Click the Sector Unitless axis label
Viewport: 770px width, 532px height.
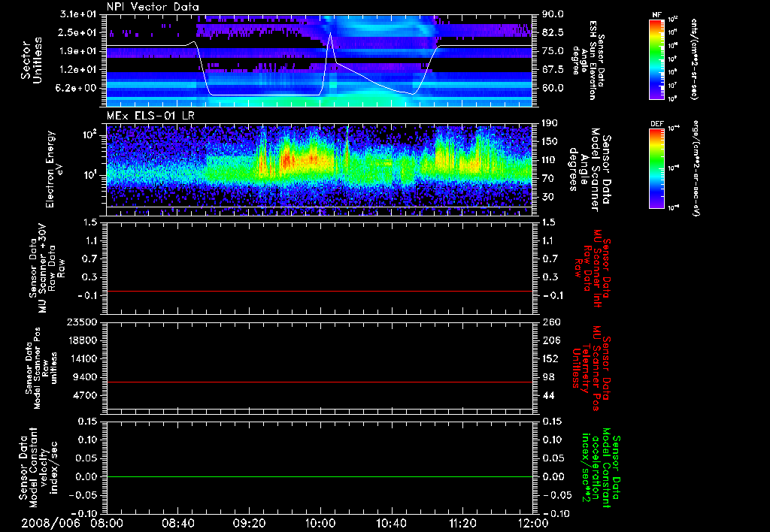coord(32,62)
